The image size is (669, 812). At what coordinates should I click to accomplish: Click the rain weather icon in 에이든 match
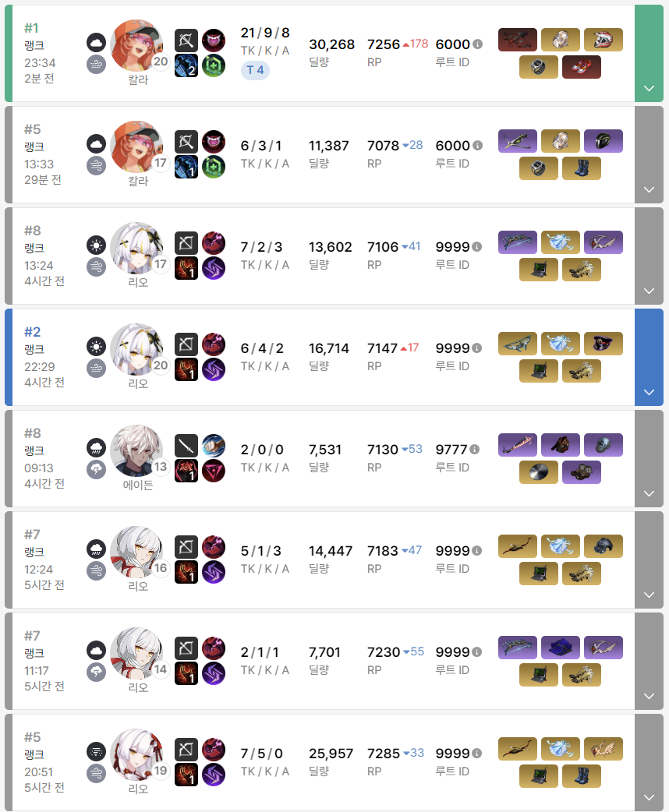tap(97, 447)
